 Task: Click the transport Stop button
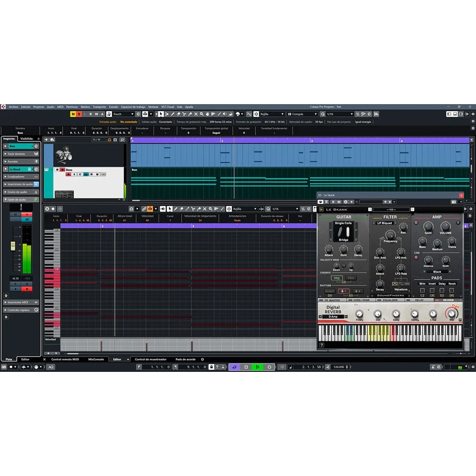pos(246,367)
